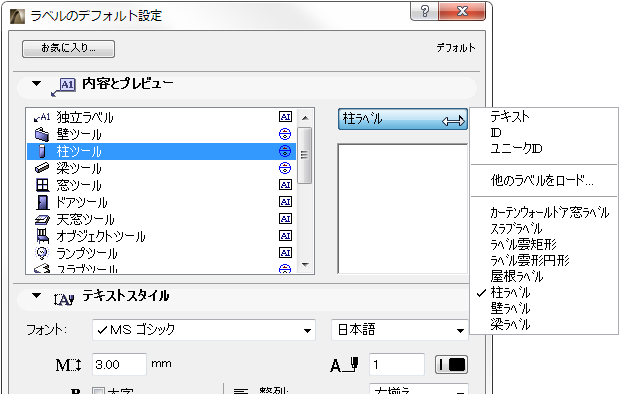Click the text label icon on the オブジェクトツール row
The height and width of the screenshot is (394, 626).
click(285, 236)
